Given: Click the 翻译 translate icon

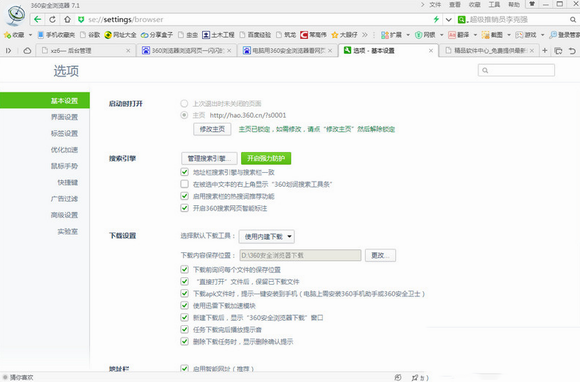Looking at the screenshot, I should pyautogui.click(x=459, y=35).
